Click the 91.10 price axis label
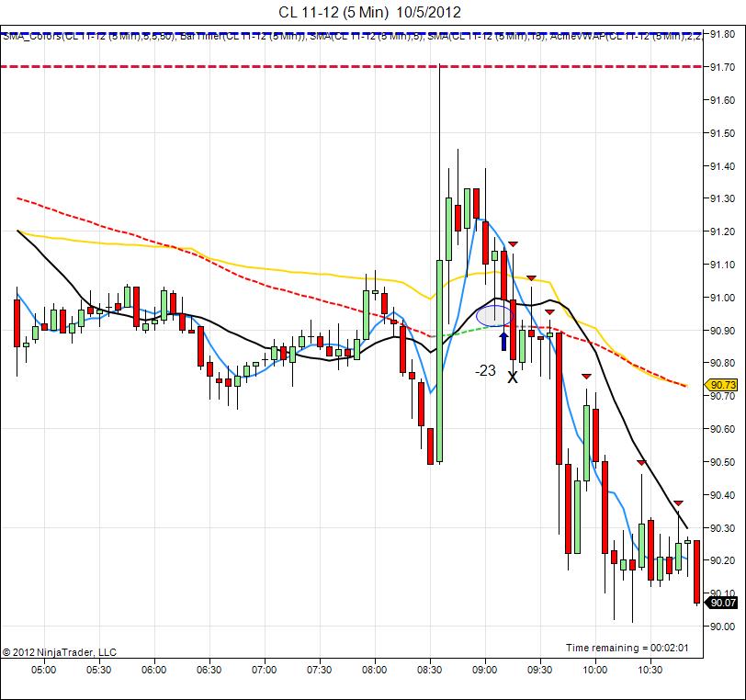Screen dimensions: 746x700 pyautogui.click(x=722, y=265)
